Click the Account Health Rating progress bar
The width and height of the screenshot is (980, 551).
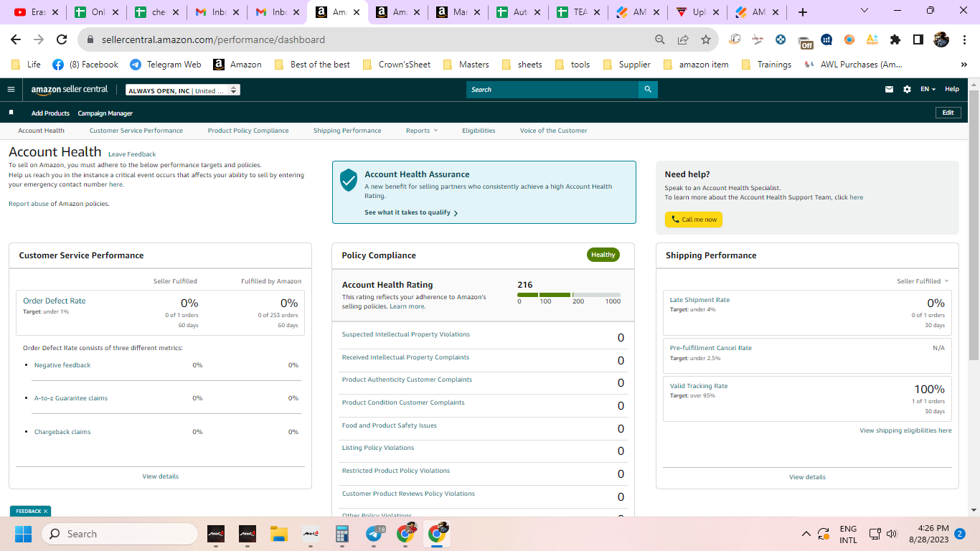click(569, 295)
